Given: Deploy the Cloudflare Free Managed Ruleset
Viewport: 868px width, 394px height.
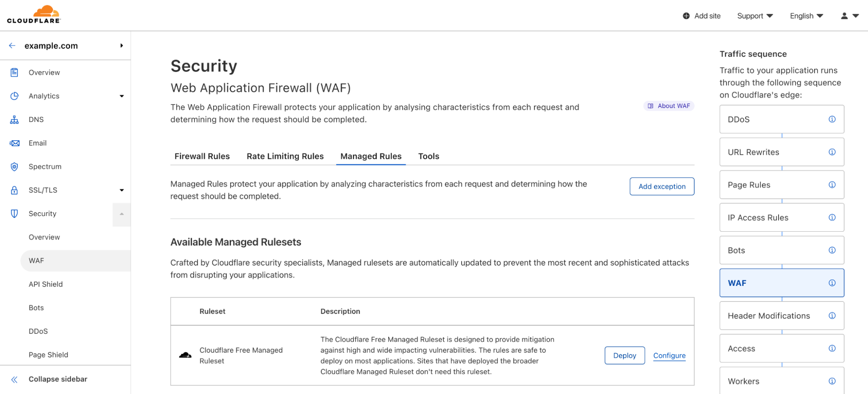Looking at the screenshot, I should click(x=624, y=355).
